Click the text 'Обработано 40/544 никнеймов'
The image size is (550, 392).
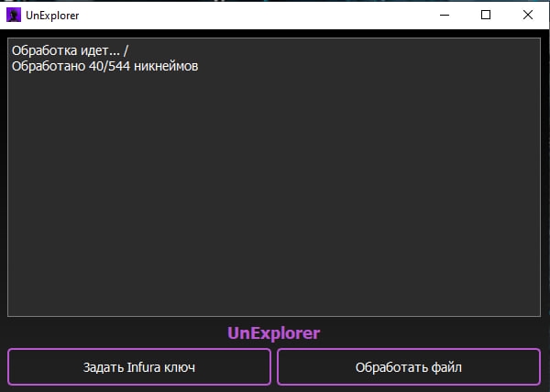(104, 66)
